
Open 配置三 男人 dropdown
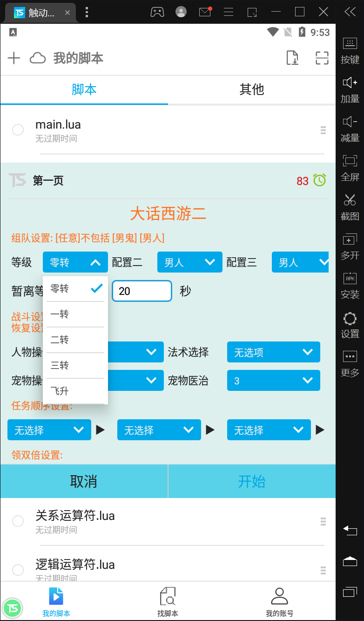pos(300,262)
